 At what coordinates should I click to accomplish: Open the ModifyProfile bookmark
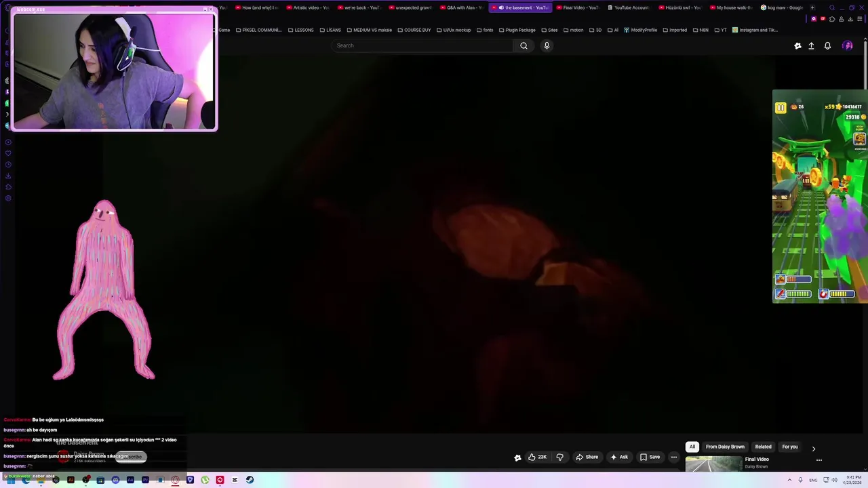[639, 30]
